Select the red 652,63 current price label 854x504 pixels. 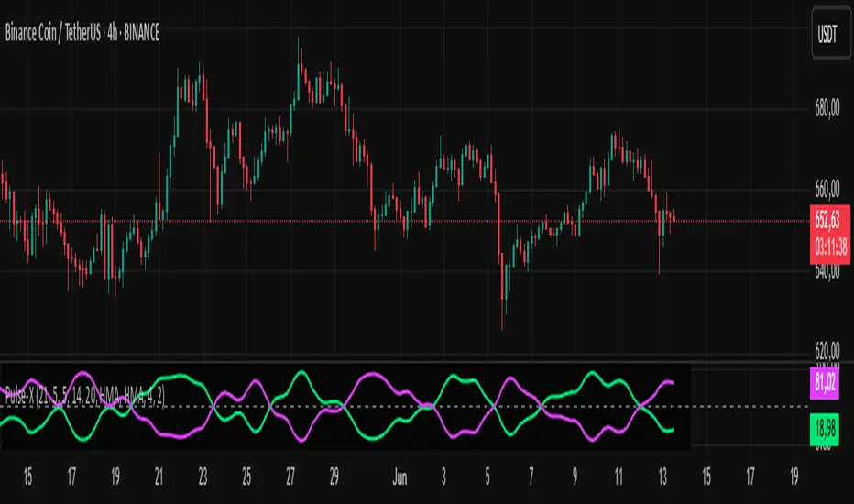coord(827,221)
